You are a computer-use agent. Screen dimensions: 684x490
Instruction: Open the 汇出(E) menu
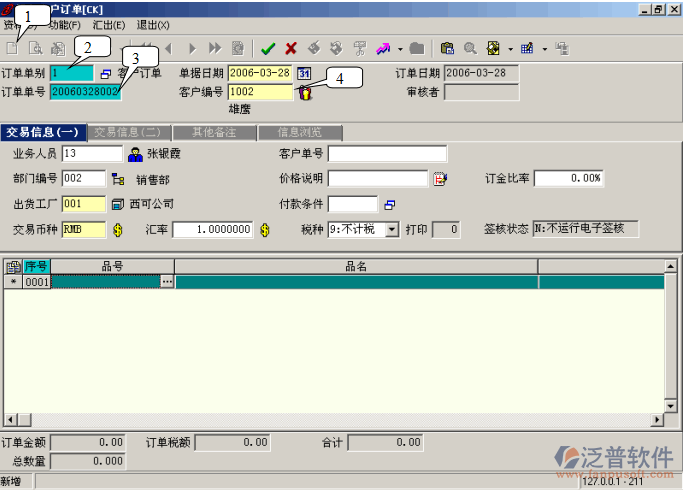point(109,25)
